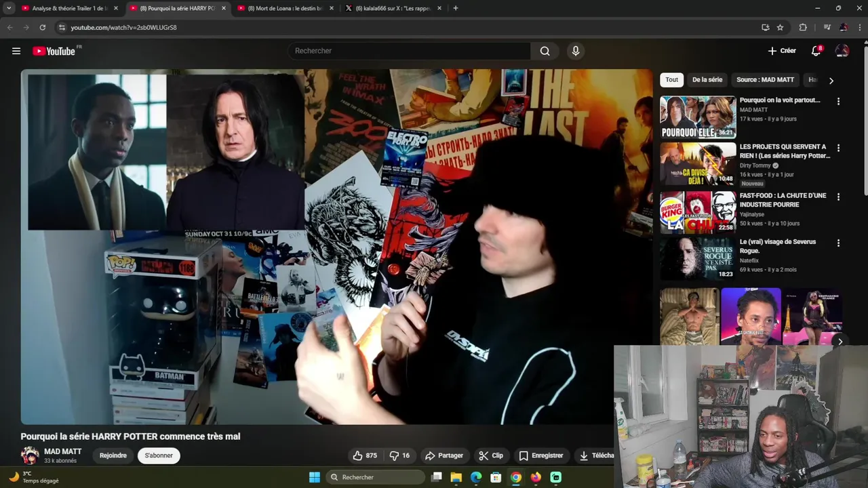Open options for Severus Rogue video

[x=838, y=243]
